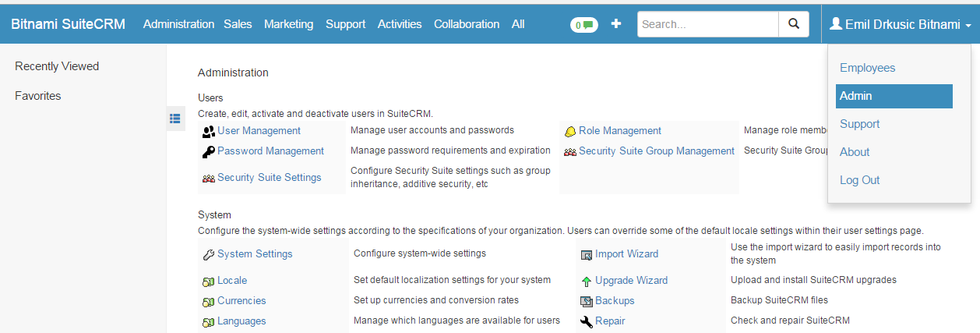Viewport: 980px width, 333px height.
Task: Open the System Settings link
Action: pos(255,254)
